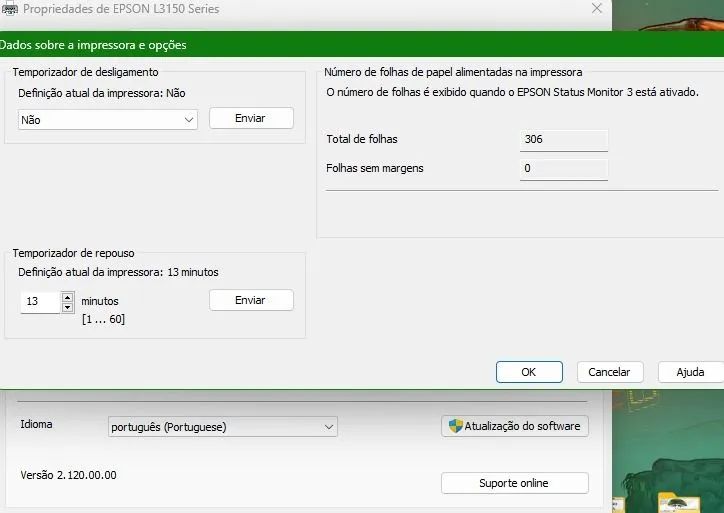This screenshot has height=513, width=724.
Task: Increase sleep timer minutes with up arrow
Action: coord(67,297)
